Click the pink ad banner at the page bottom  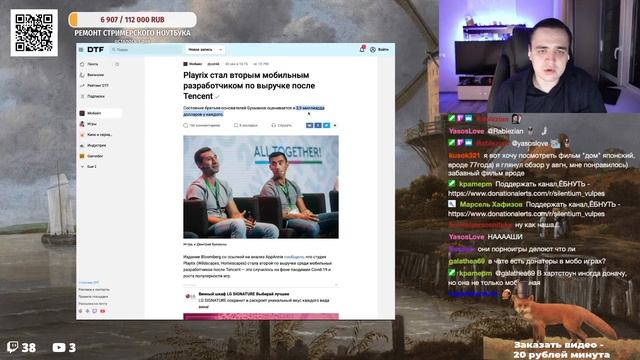pyautogui.click(x=261, y=317)
